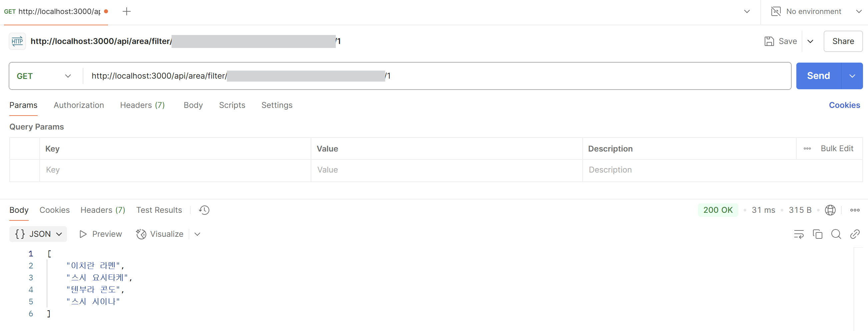Expand the Save options chevron

(x=810, y=41)
